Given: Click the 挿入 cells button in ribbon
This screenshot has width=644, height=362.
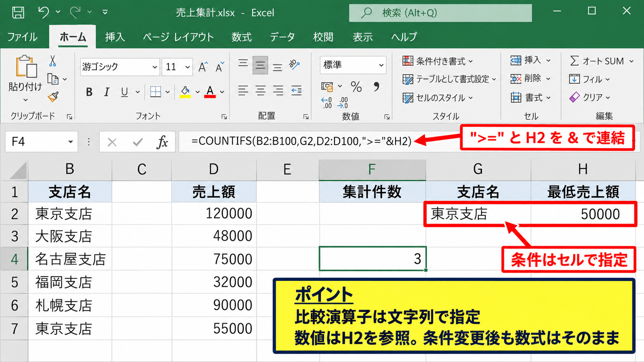Looking at the screenshot, I should pos(530,60).
